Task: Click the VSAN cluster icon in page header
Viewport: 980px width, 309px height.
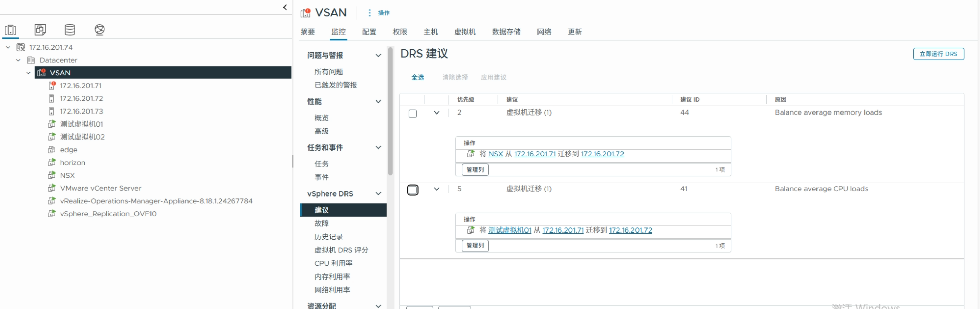Action: pos(305,13)
